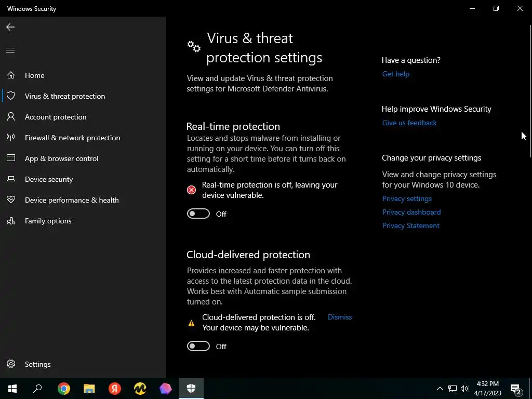532x399 pixels.
Task: Open Yandex browser from taskbar
Action: [x=115, y=389]
